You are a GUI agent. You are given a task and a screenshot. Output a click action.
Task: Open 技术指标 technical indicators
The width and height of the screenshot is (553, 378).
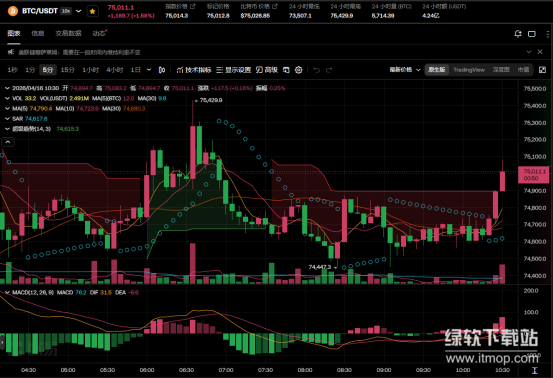[x=194, y=70]
